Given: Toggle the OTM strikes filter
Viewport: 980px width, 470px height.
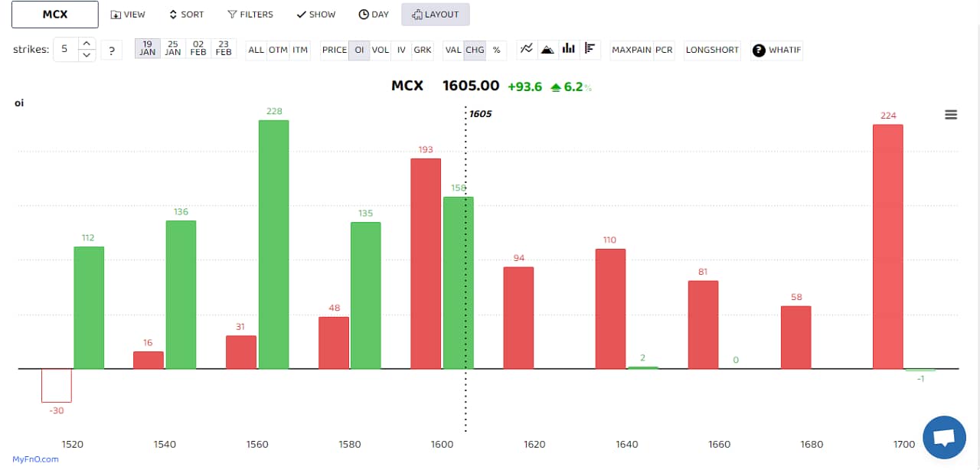Looking at the screenshot, I should (x=277, y=49).
